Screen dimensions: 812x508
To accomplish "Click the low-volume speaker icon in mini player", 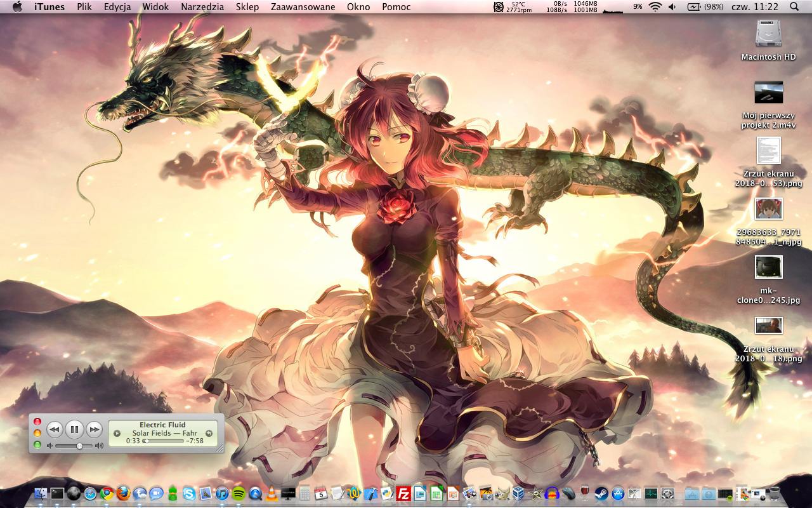I will pyautogui.click(x=49, y=446).
